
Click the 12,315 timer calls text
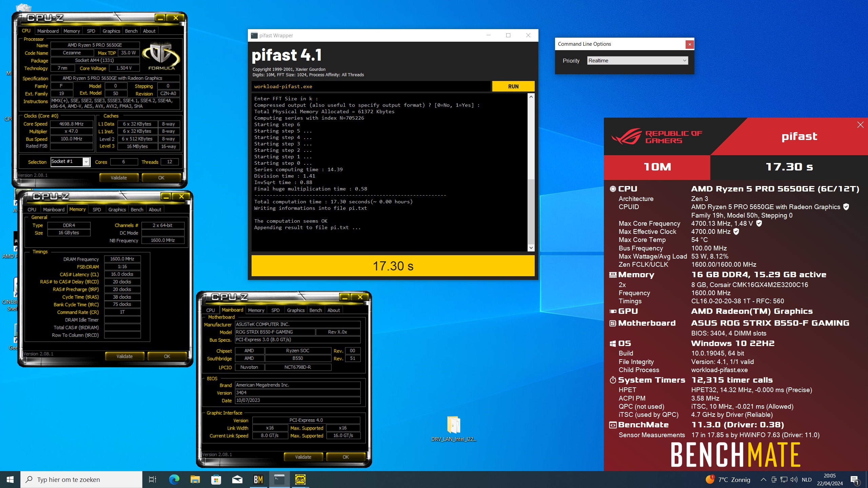pos(732,380)
